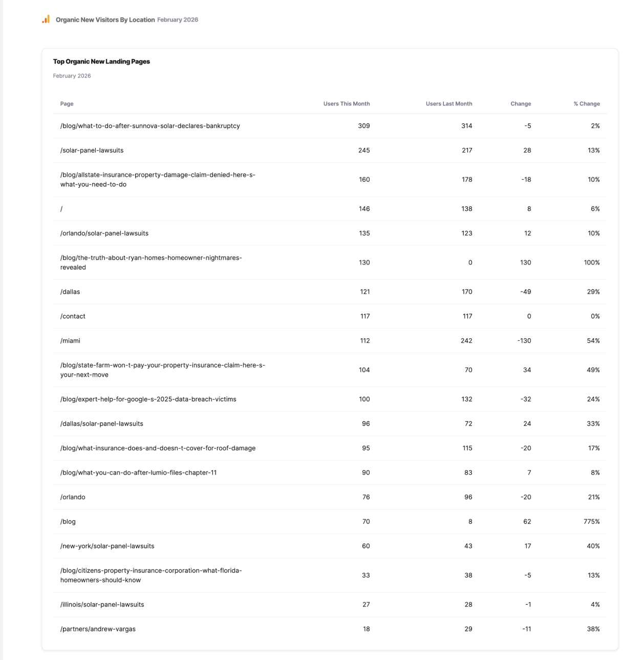Viewport: 644px width, 660px height.
Task: Click the State Farm property insurance blog link
Action: tap(162, 370)
